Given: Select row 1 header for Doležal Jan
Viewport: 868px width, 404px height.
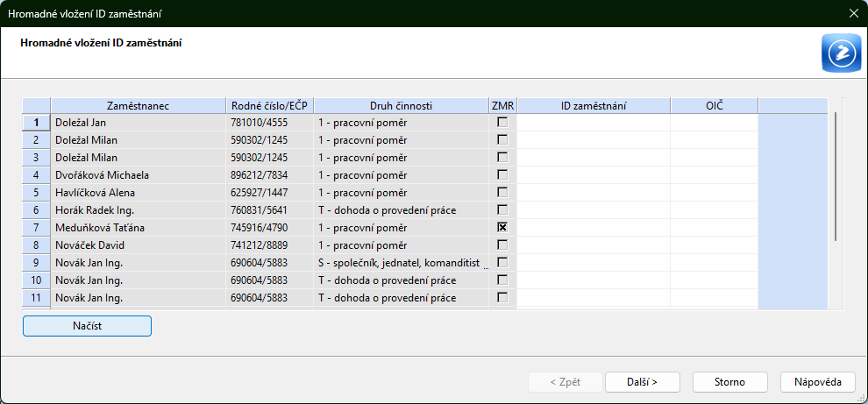Looking at the screenshot, I should tap(36, 123).
